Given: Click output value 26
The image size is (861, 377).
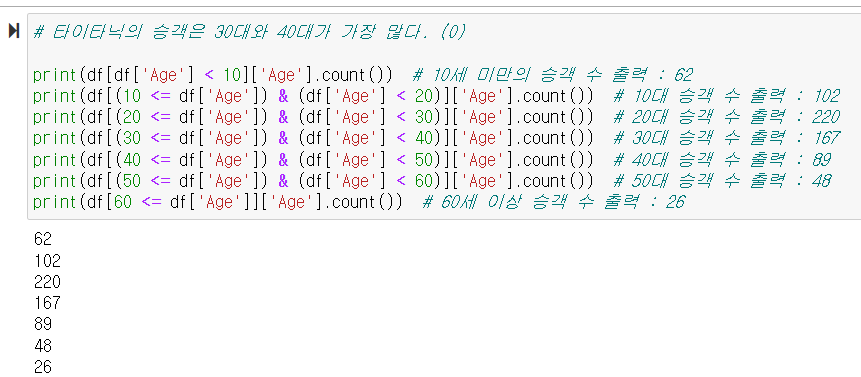Looking at the screenshot, I should [x=42, y=367].
